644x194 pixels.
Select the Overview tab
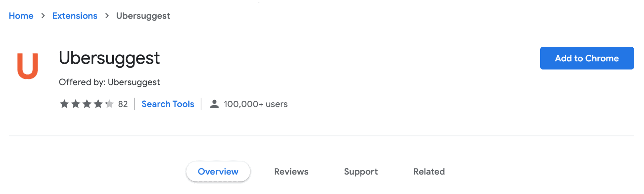coord(218,172)
